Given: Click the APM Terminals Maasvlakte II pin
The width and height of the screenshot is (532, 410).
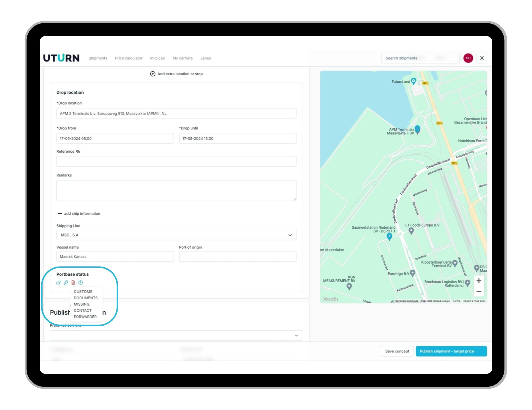Looking at the screenshot, I should (417, 130).
